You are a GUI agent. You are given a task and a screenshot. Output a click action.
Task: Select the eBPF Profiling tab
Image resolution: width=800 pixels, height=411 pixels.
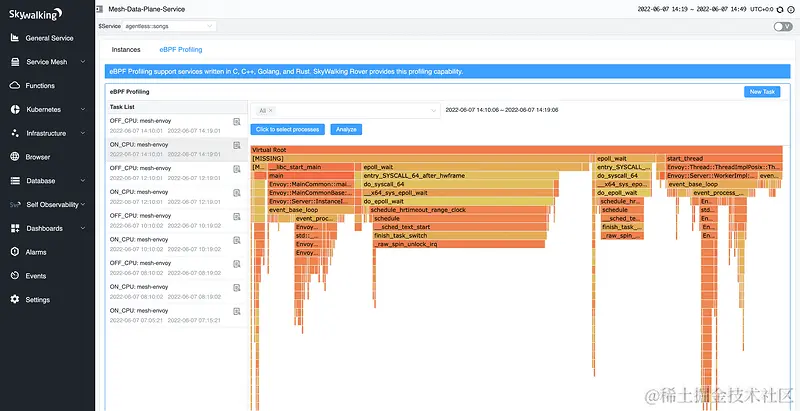(180, 49)
